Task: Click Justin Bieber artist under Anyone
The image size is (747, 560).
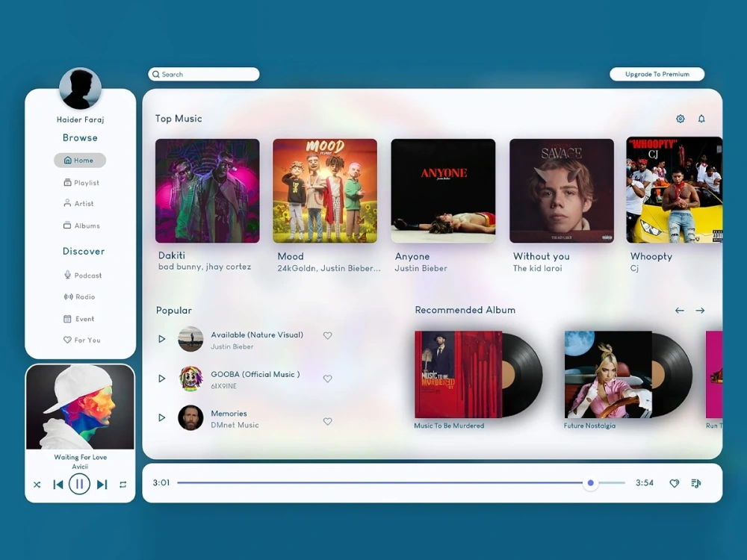Action: (421, 269)
